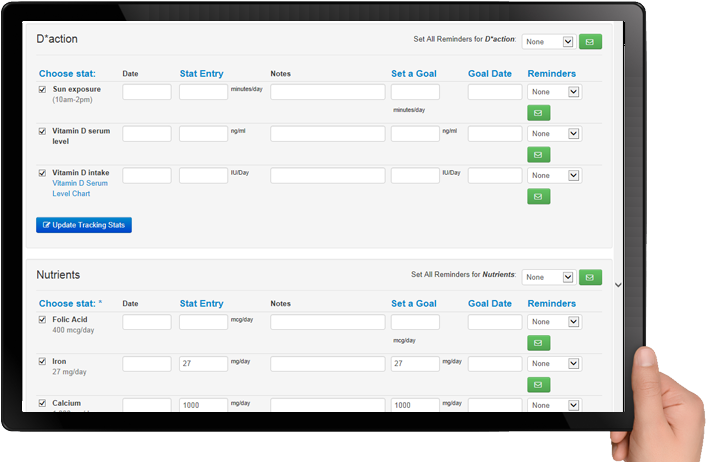Screen dimensions: 707x463
Task: Toggle the Iron stat checkbox
Action: [x=42, y=361]
